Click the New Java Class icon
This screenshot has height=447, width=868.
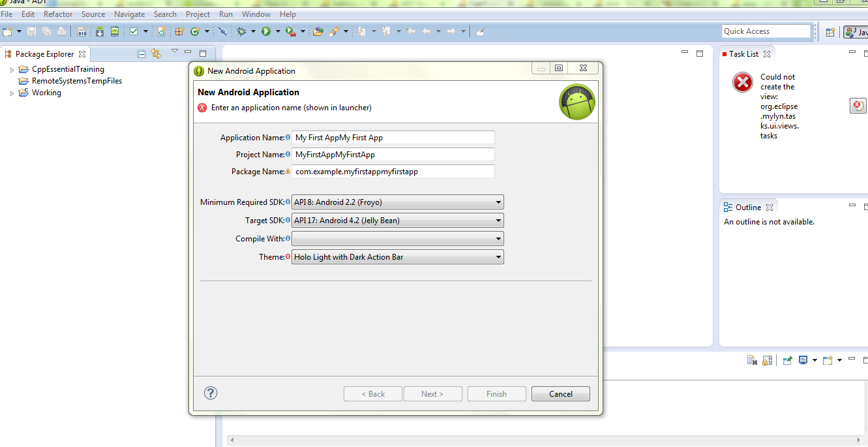coord(195,31)
